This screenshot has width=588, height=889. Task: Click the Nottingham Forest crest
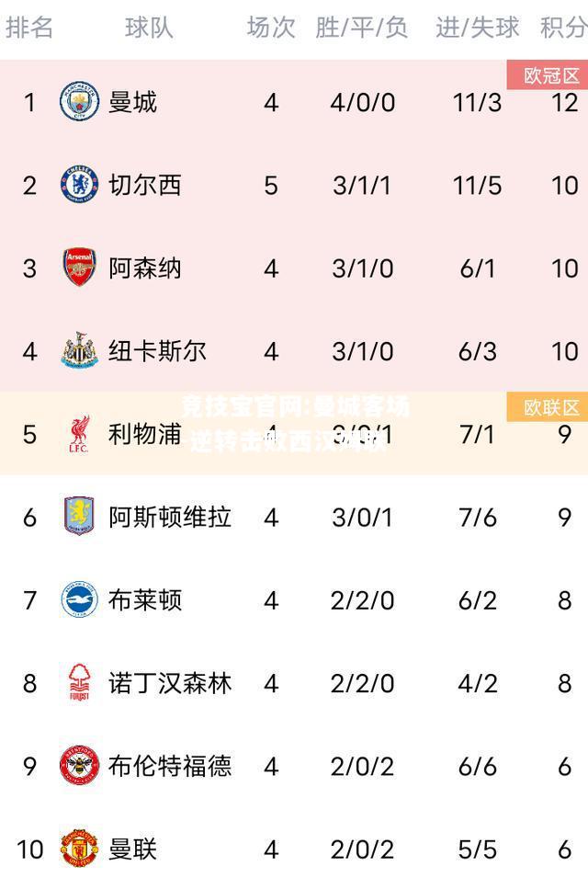tap(79, 683)
